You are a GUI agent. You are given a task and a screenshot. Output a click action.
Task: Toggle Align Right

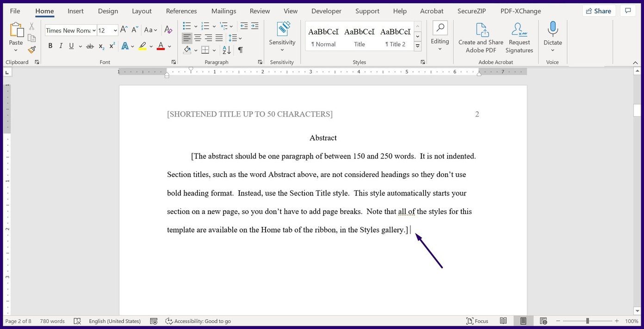[x=208, y=38]
